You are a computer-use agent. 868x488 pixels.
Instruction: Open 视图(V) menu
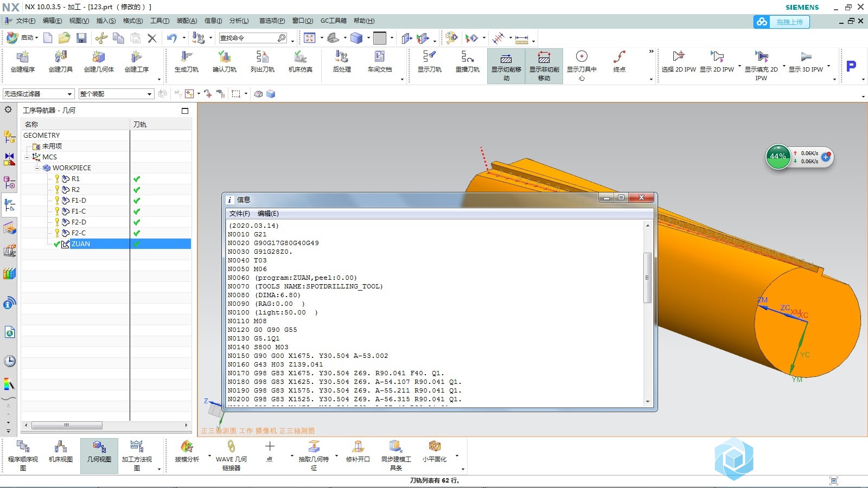point(79,21)
